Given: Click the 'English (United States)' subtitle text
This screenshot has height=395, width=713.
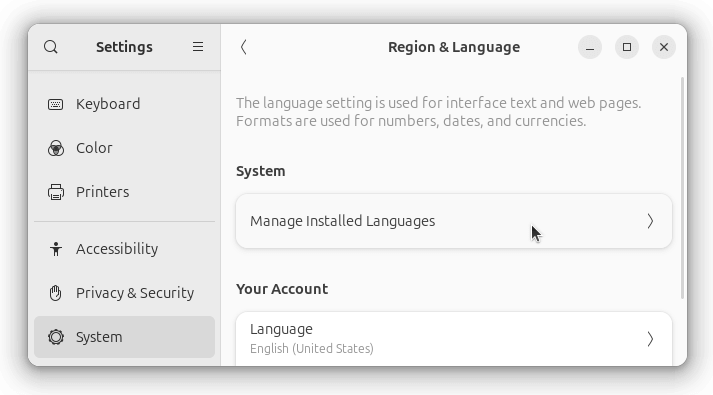Looking at the screenshot, I should (x=311, y=349).
